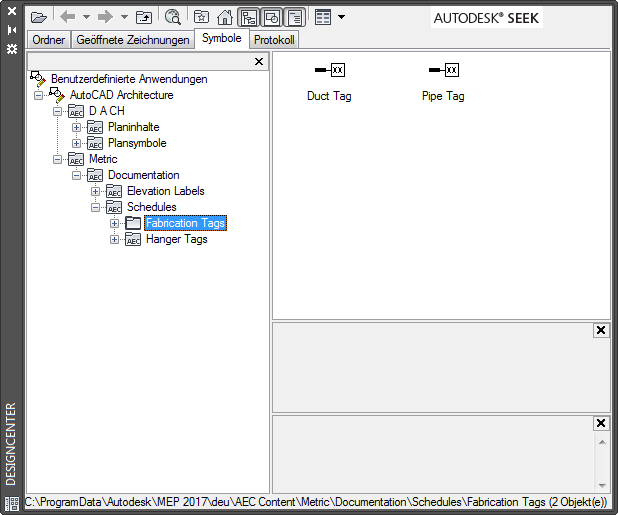
Task: Open the Back history dropdown arrow
Action: [86, 17]
